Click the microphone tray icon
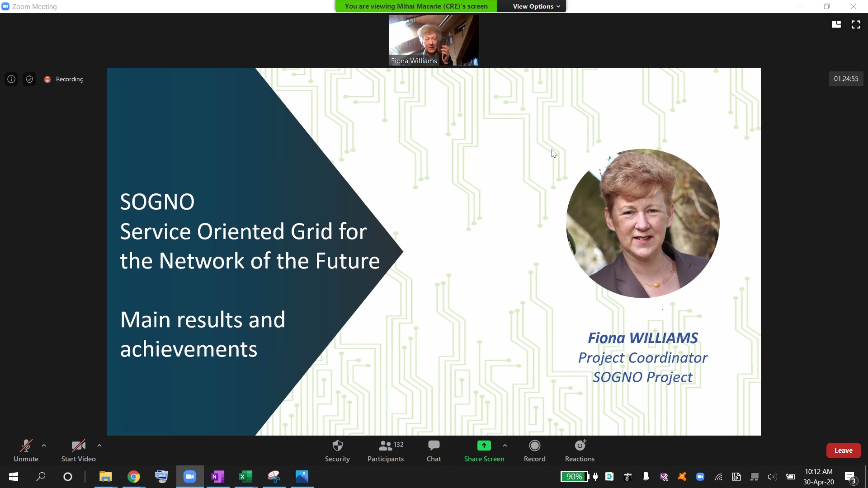The height and width of the screenshot is (488, 868). point(646,477)
